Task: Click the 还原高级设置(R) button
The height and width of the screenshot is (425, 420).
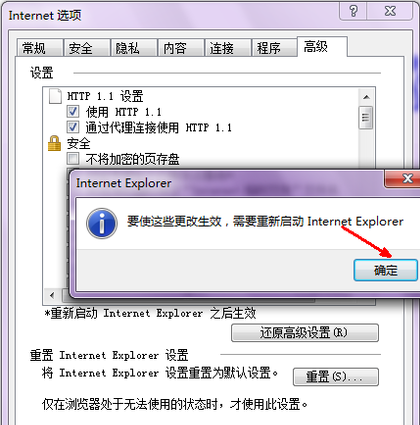Action: pos(305,333)
